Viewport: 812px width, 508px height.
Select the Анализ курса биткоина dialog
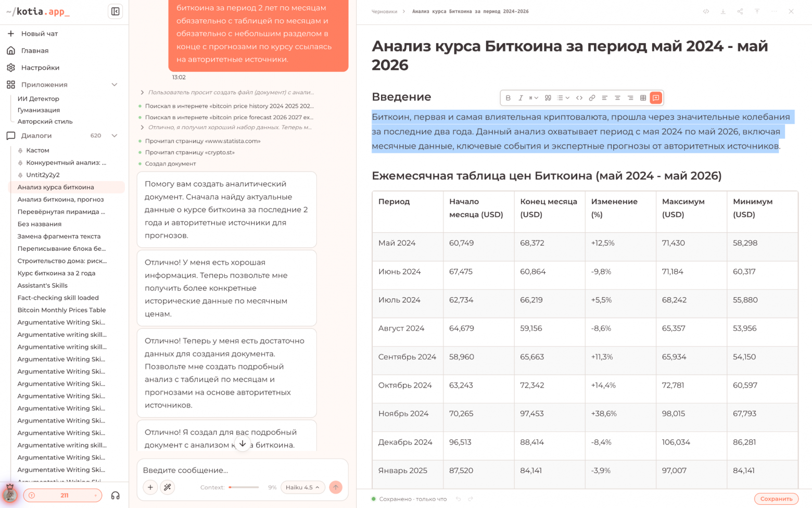(x=67, y=187)
